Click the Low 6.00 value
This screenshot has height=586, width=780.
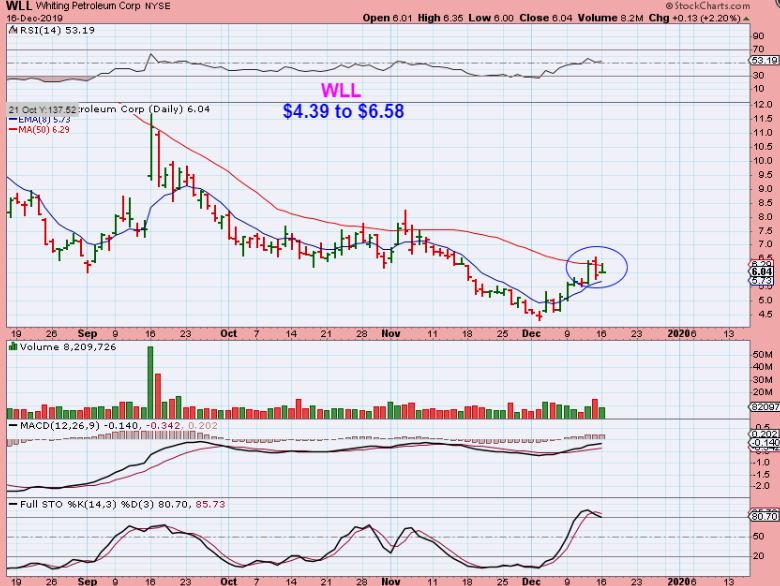491,18
